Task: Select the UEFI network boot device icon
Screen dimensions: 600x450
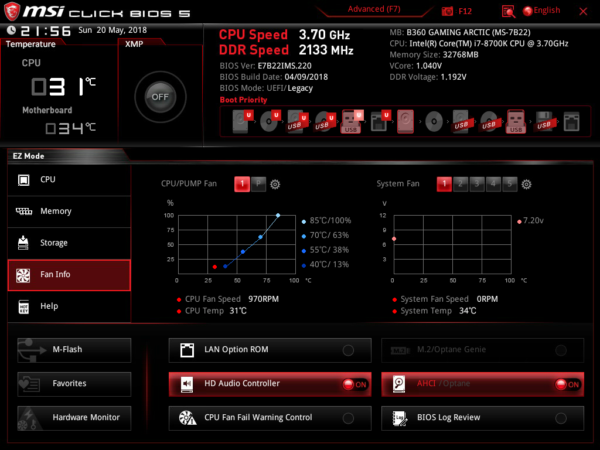Action: (380, 121)
